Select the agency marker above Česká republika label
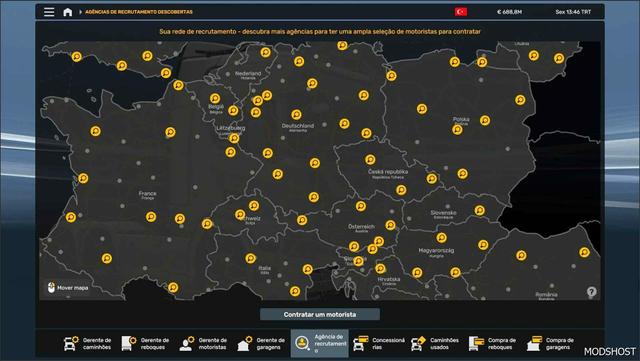 point(370,159)
